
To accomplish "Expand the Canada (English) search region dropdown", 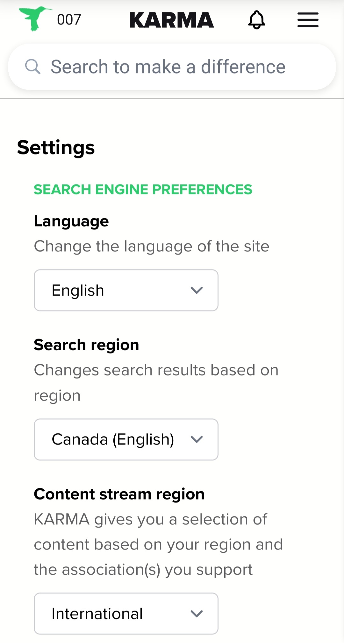I will [x=126, y=439].
